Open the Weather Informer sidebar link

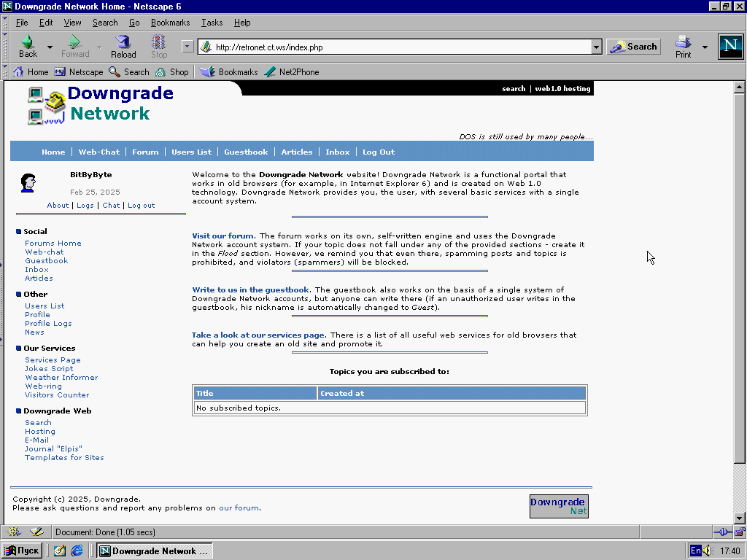[x=61, y=378]
